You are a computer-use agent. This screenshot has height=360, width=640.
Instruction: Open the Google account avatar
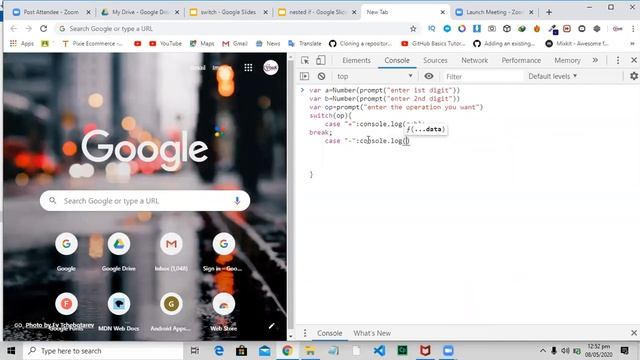click(x=271, y=68)
